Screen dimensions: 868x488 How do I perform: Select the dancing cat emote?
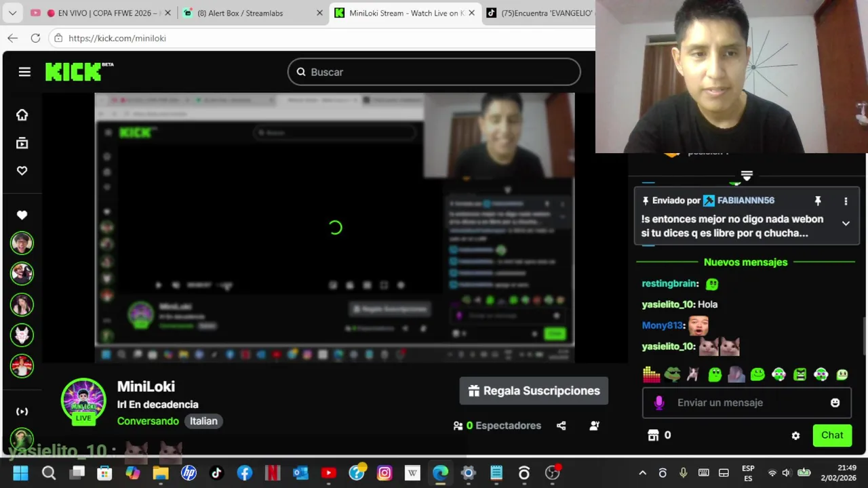click(x=693, y=374)
